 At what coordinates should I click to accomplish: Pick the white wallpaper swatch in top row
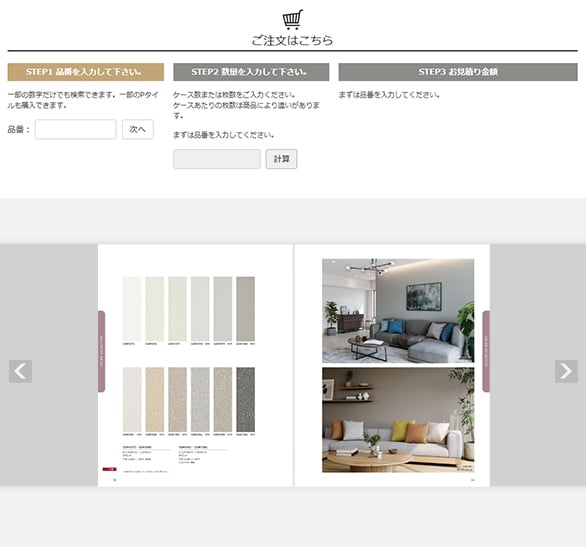132,309
